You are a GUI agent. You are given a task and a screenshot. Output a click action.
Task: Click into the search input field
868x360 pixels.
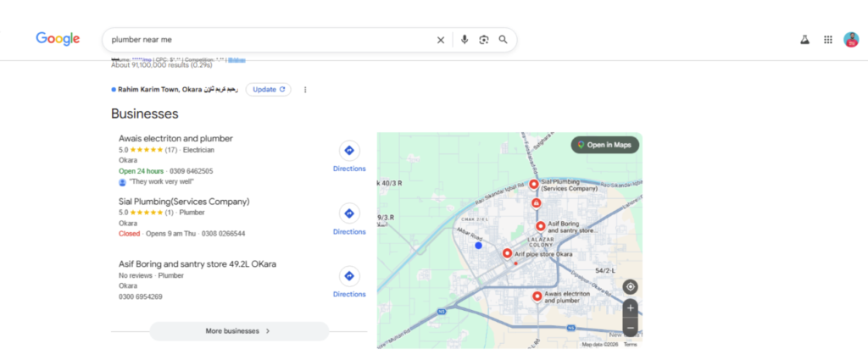[271, 40]
